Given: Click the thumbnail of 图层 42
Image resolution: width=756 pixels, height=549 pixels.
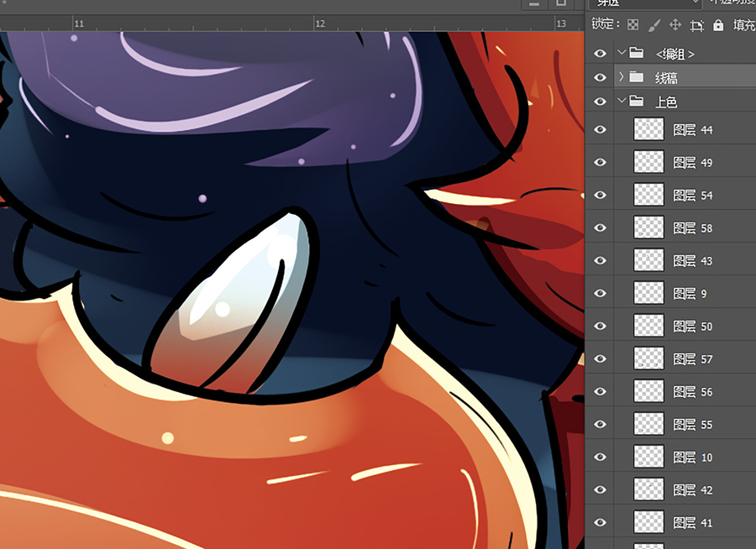Looking at the screenshot, I should tap(648, 489).
